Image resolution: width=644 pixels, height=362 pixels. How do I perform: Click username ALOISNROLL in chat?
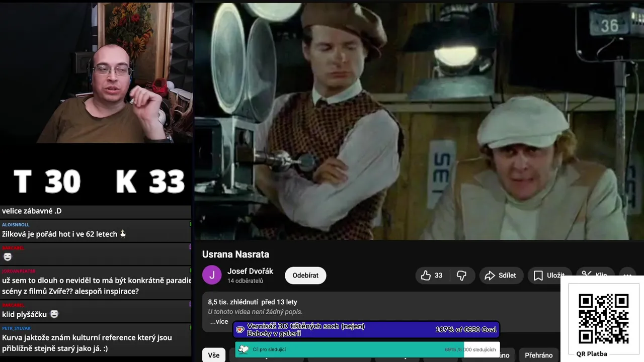tap(16, 225)
